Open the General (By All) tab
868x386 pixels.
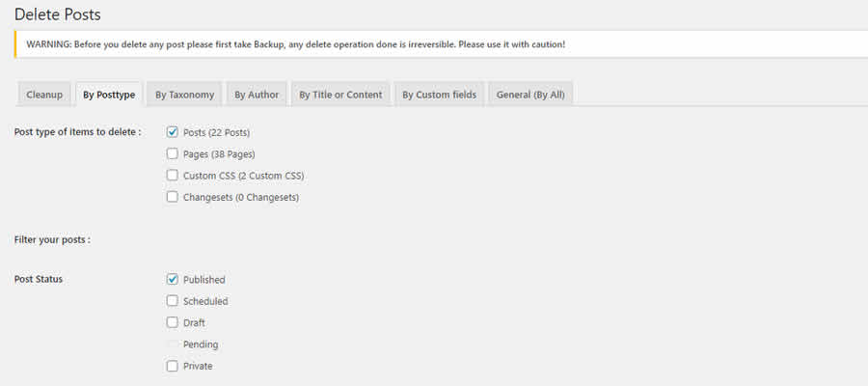pos(532,95)
